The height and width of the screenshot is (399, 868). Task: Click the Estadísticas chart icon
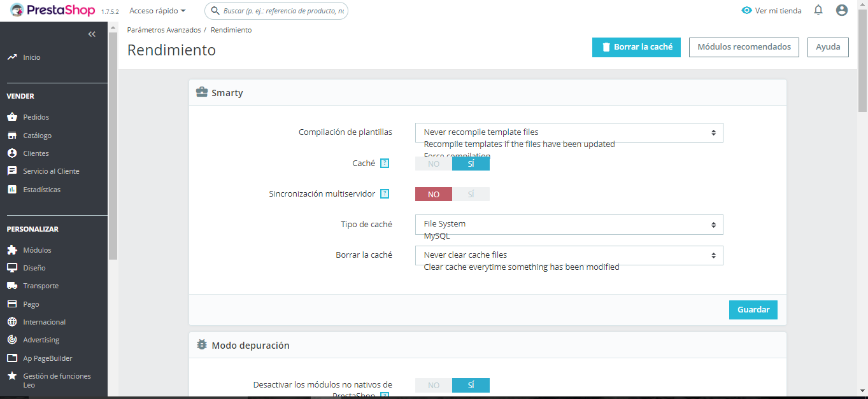point(11,190)
